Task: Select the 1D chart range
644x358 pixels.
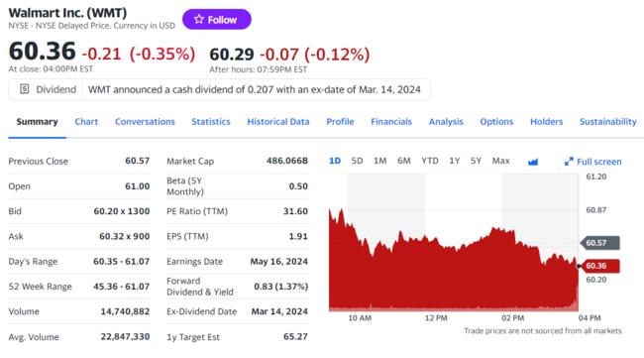Action: click(335, 161)
